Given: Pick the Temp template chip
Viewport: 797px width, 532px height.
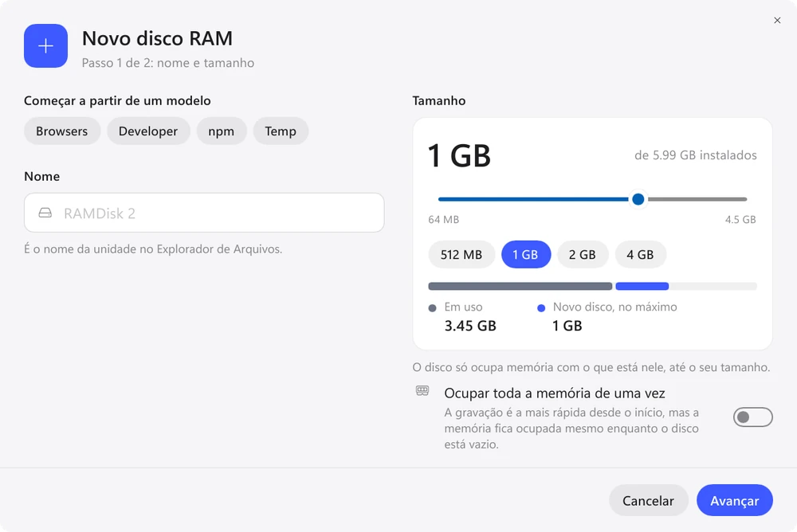Looking at the screenshot, I should tap(281, 131).
